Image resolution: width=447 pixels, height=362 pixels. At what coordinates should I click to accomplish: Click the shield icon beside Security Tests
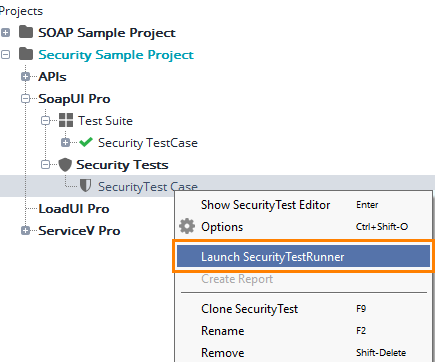[x=65, y=165]
